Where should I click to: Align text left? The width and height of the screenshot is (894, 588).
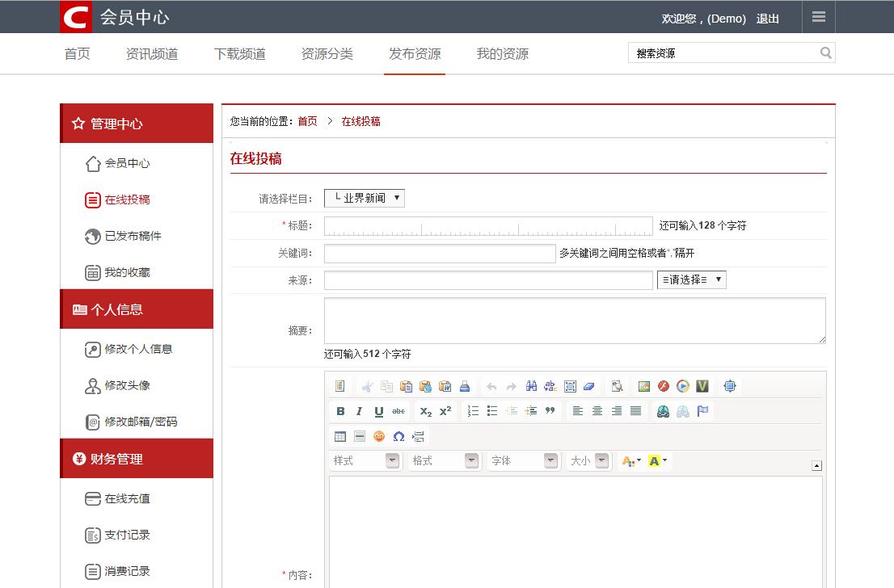point(578,411)
